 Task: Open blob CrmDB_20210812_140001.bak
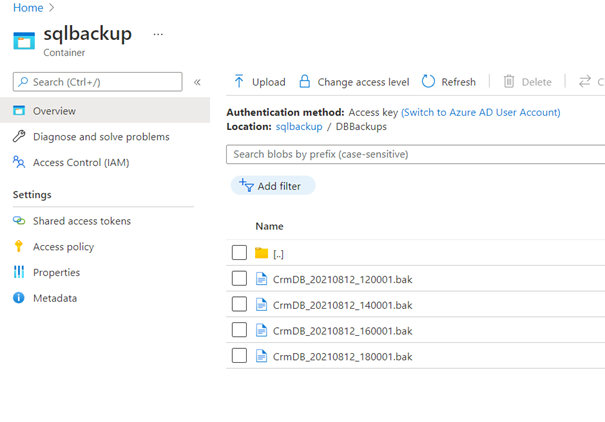point(343,305)
